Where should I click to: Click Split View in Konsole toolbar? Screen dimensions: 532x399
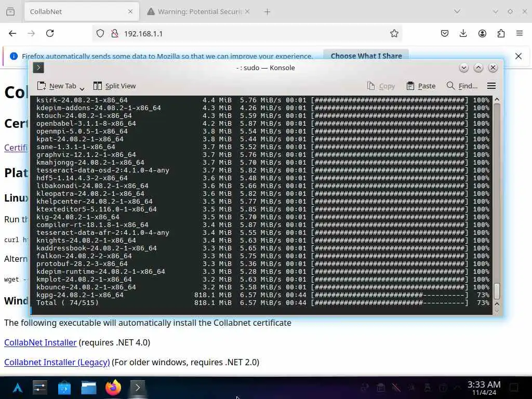pos(114,86)
